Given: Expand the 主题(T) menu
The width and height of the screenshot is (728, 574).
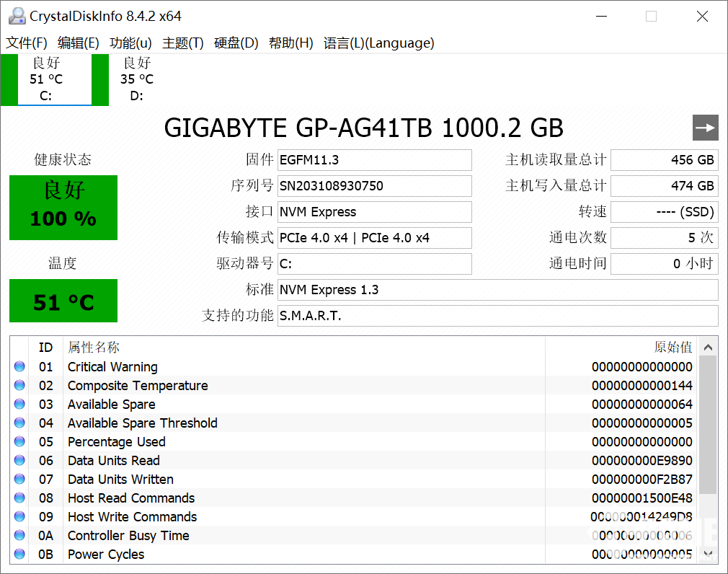Looking at the screenshot, I should (x=183, y=43).
